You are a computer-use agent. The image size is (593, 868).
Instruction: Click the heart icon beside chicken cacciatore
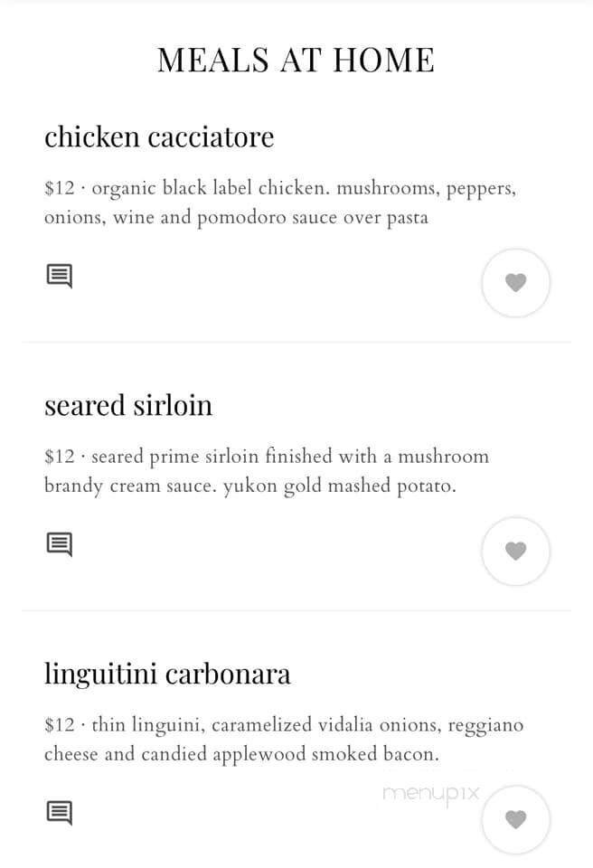pos(515,282)
